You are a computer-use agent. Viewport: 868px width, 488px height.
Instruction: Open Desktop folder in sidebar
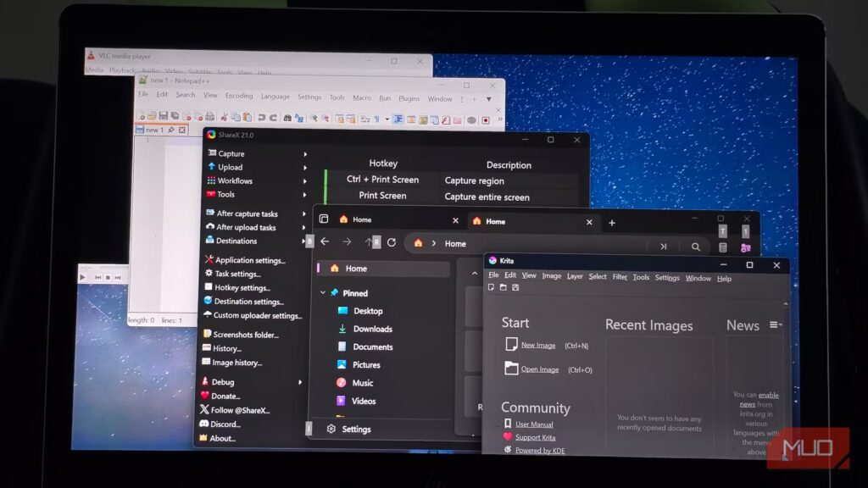(x=360, y=311)
